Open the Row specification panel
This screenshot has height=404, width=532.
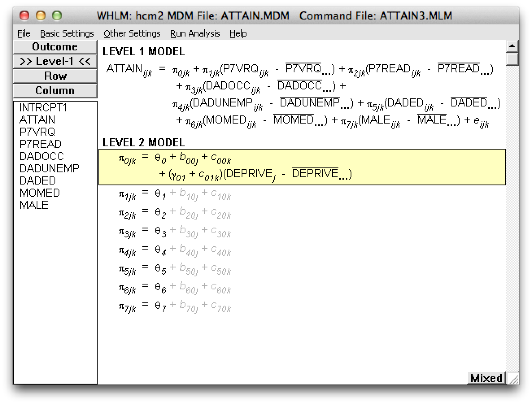point(55,76)
